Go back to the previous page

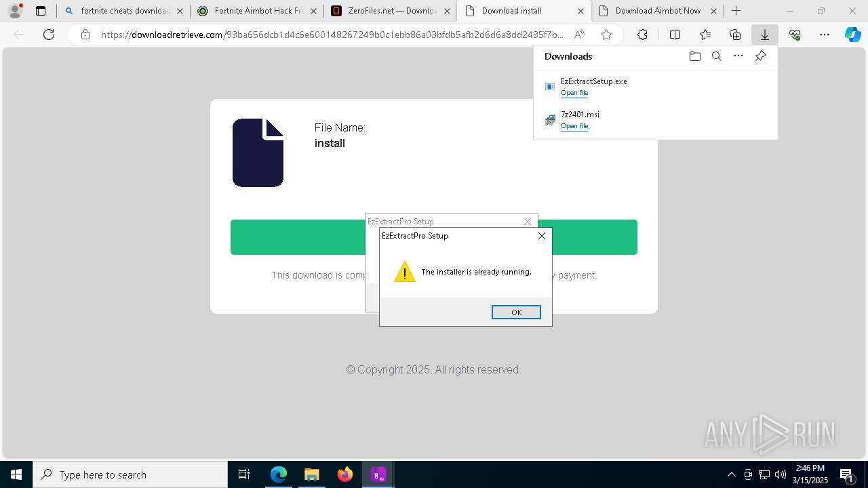[x=19, y=35]
